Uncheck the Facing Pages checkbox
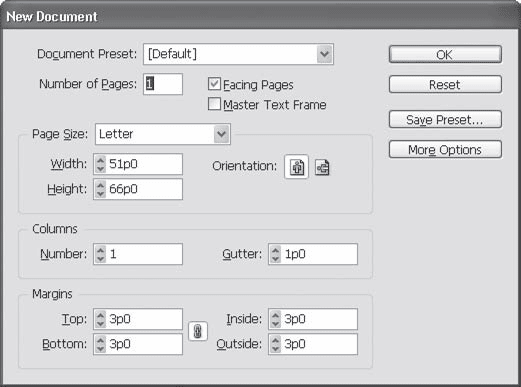The height and width of the screenshot is (387, 521). tap(214, 84)
